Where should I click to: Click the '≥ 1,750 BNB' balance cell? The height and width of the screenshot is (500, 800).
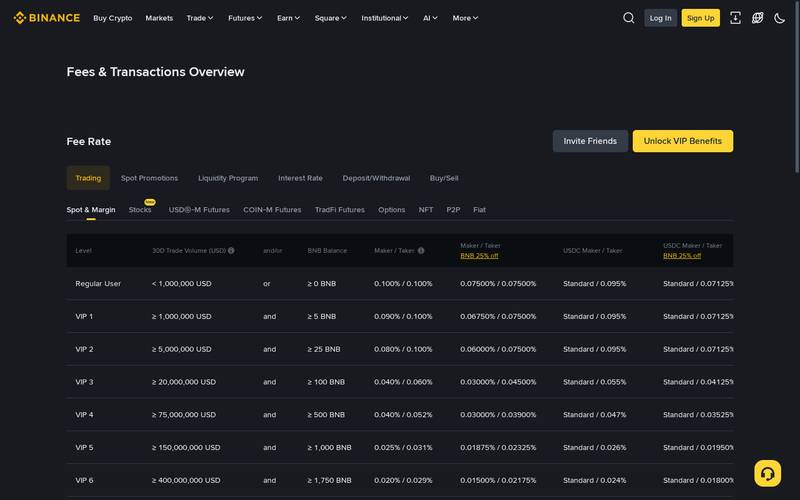pos(330,480)
